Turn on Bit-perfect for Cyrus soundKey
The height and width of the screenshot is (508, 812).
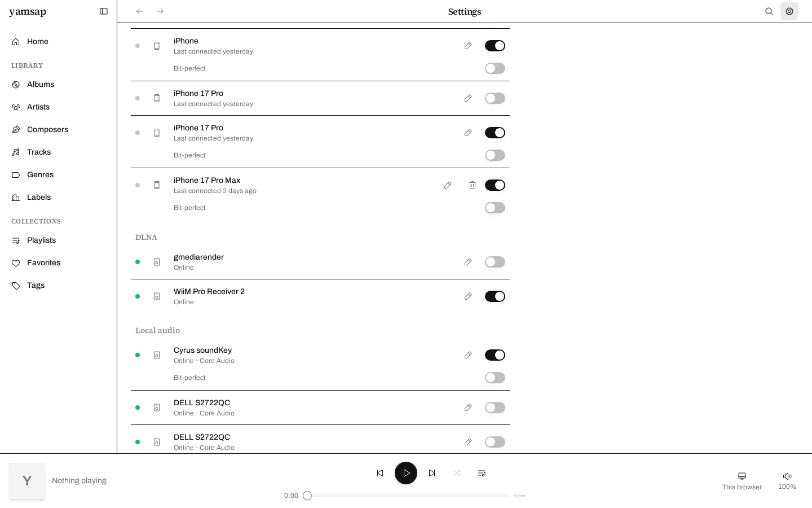(495, 378)
